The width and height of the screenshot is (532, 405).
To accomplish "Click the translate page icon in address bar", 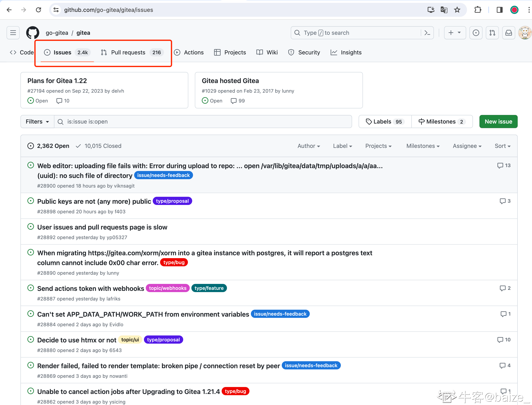I will 444,10.
